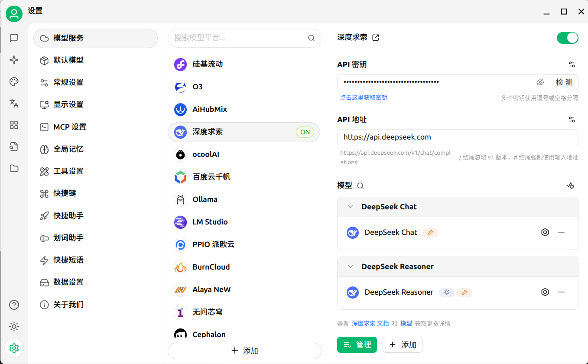The image size is (588, 364).
Task: Select the LM Studio provider
Action: click(x=244, y=222)
